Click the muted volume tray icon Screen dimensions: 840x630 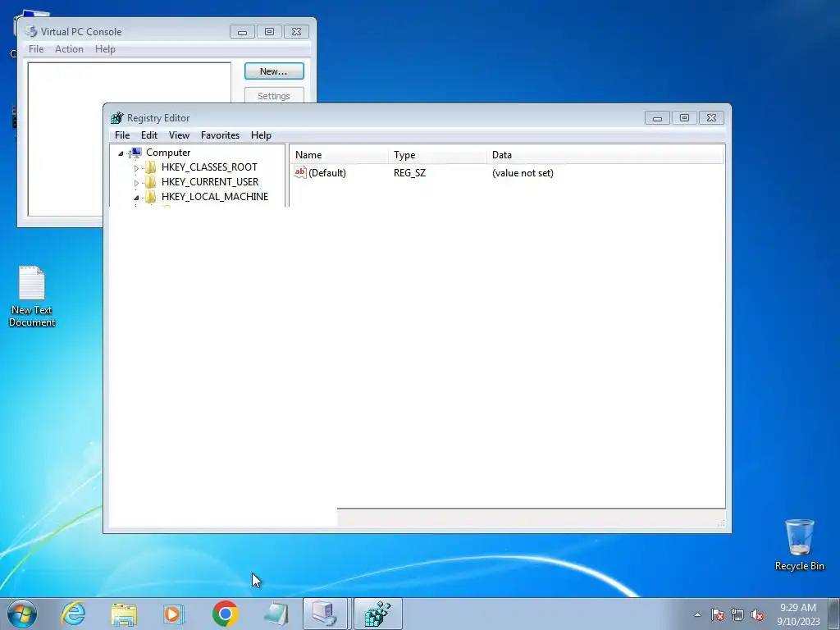(757, 614)
